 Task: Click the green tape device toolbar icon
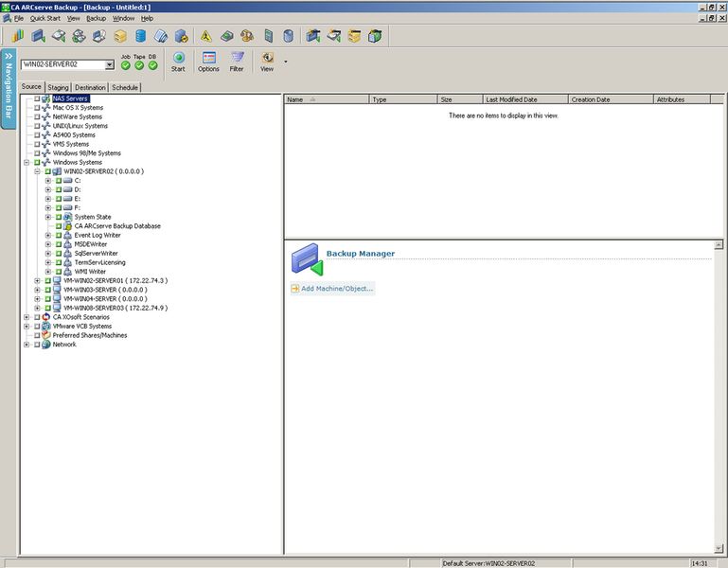point(226,36)
